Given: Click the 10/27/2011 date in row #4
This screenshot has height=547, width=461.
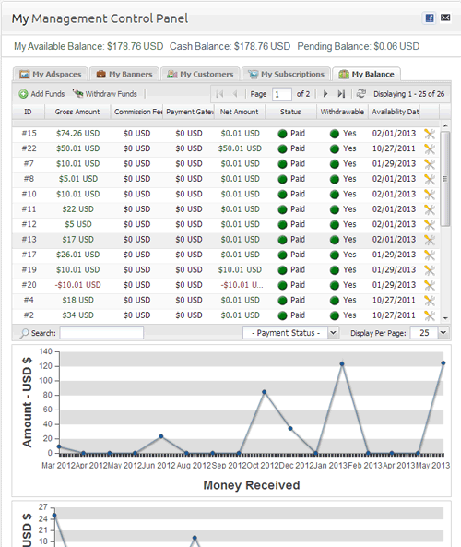Looking at the screenshot, I should click(x=394, y=300).
